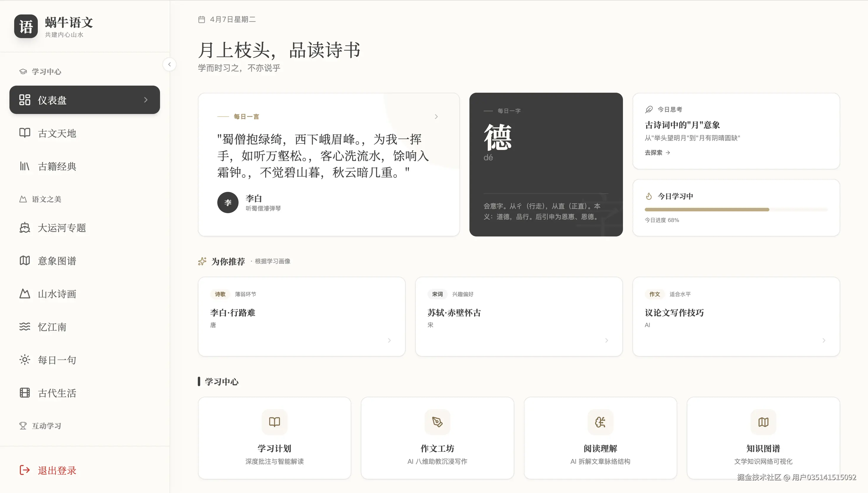Collapse the left sidebar with the arrow

[169, 64]
